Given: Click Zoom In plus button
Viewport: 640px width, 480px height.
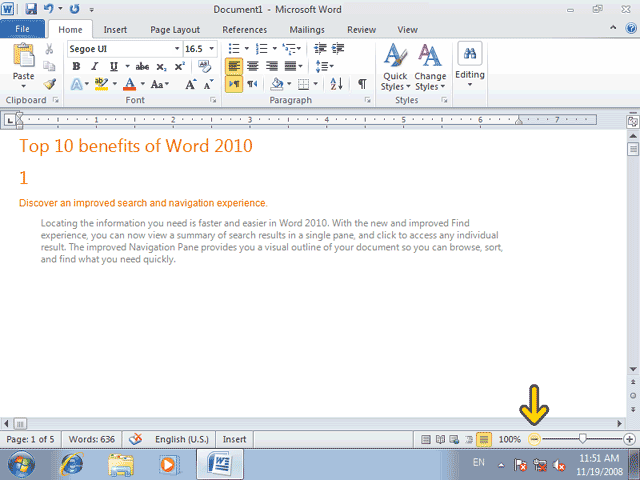Looking at the screenshot, I should click(629, 440).
